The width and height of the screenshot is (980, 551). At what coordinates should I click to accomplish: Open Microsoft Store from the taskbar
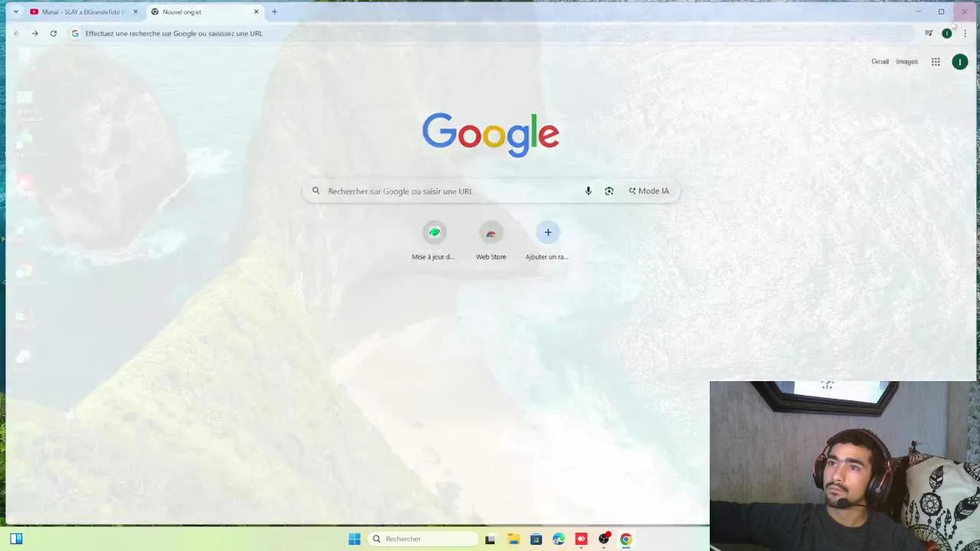click(x=536, y=539)
